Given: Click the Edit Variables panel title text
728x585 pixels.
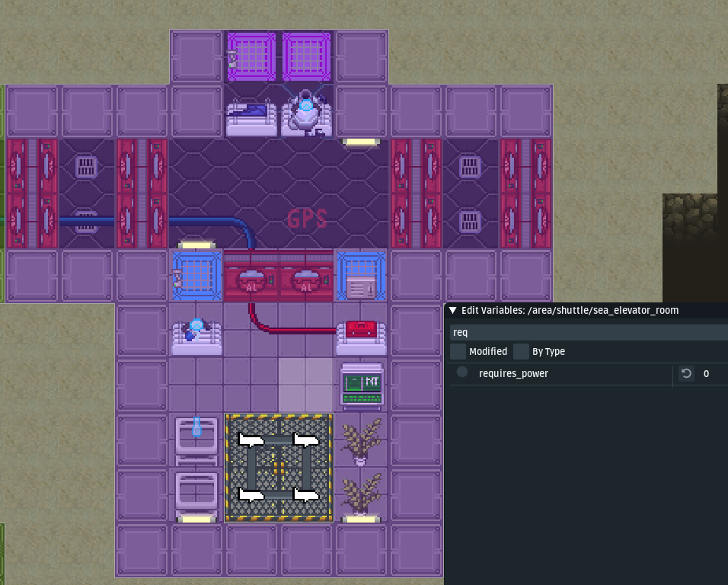Looking at the screenshot, I should click(570, 310).
